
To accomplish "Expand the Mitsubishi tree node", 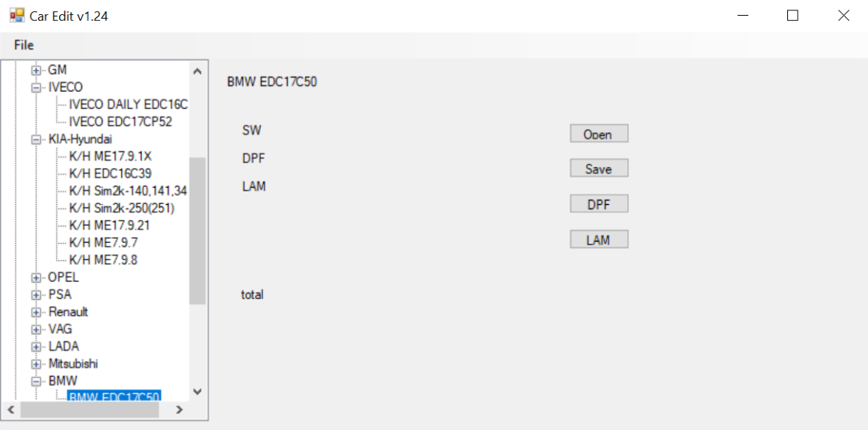I will (x=36, y=364).
